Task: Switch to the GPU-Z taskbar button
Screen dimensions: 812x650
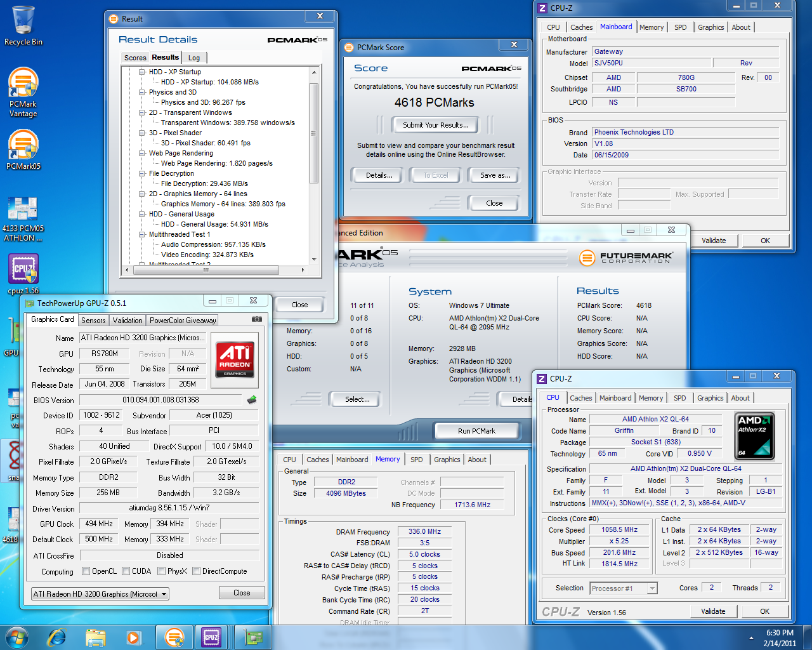Action: (254, 637)
